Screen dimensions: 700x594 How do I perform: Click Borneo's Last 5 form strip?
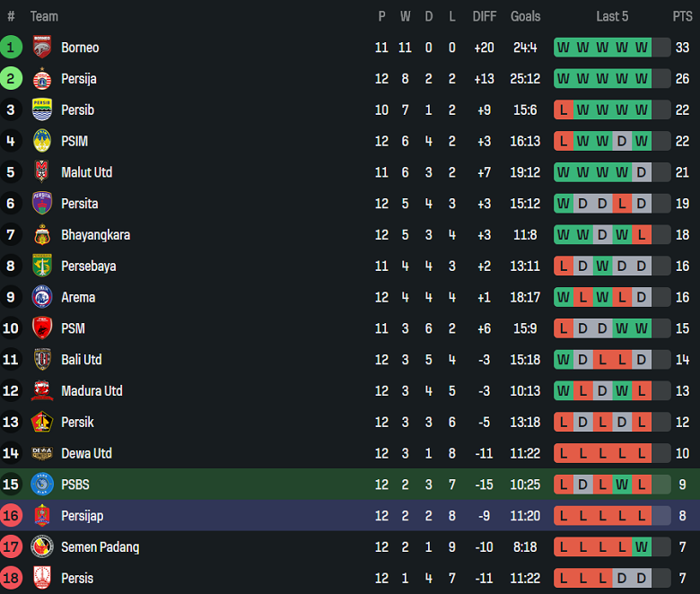pos(612,48)
